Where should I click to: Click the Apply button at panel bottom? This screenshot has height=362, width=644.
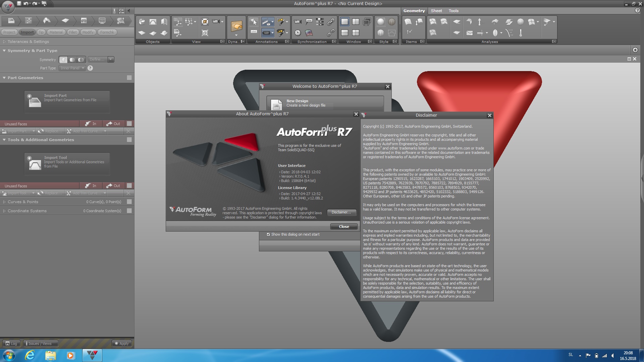121,344
